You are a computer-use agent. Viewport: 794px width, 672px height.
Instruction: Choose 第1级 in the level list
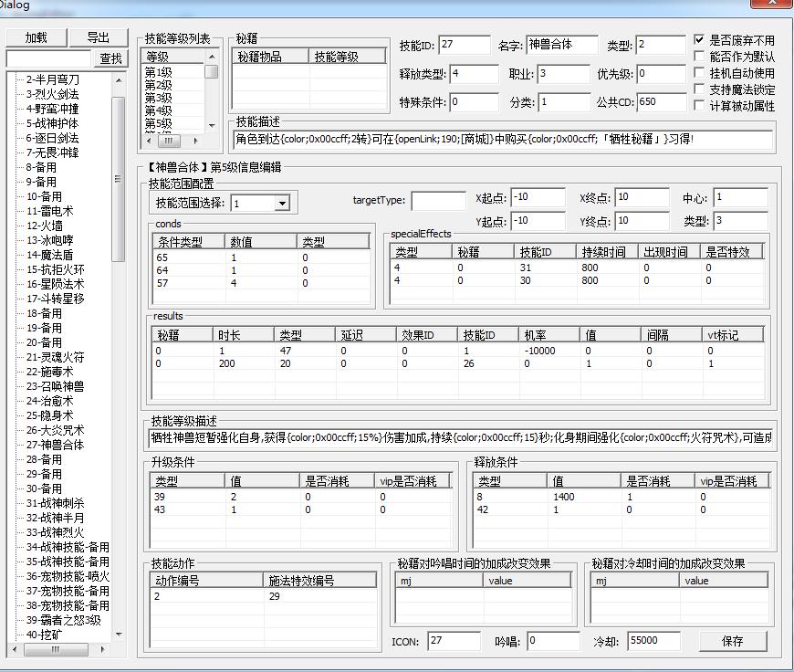coord(158,72)
